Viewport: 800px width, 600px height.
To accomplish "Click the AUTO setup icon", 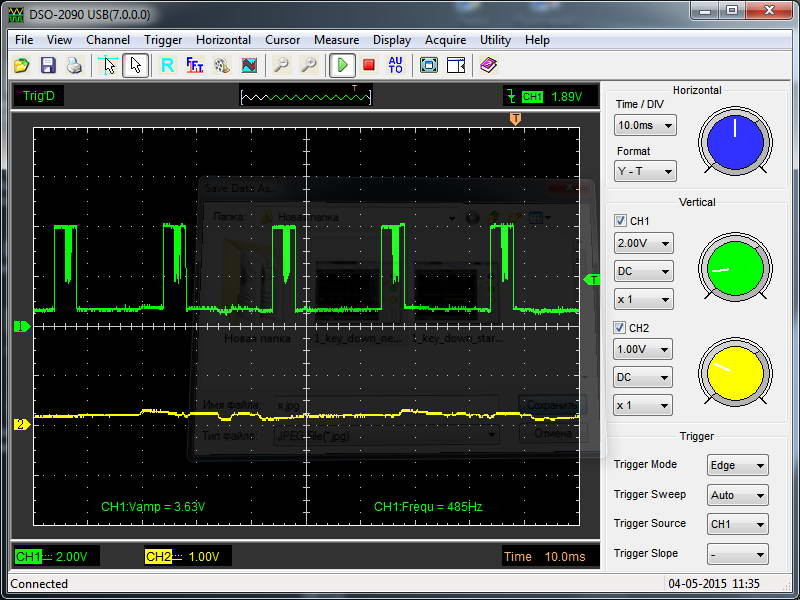I will (x=396, y=66).
